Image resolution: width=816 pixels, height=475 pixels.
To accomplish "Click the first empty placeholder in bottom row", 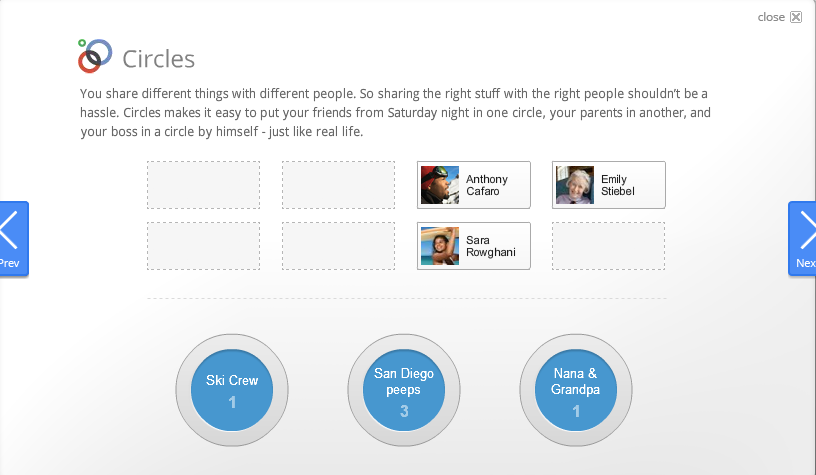I will (x=203, y=246).
